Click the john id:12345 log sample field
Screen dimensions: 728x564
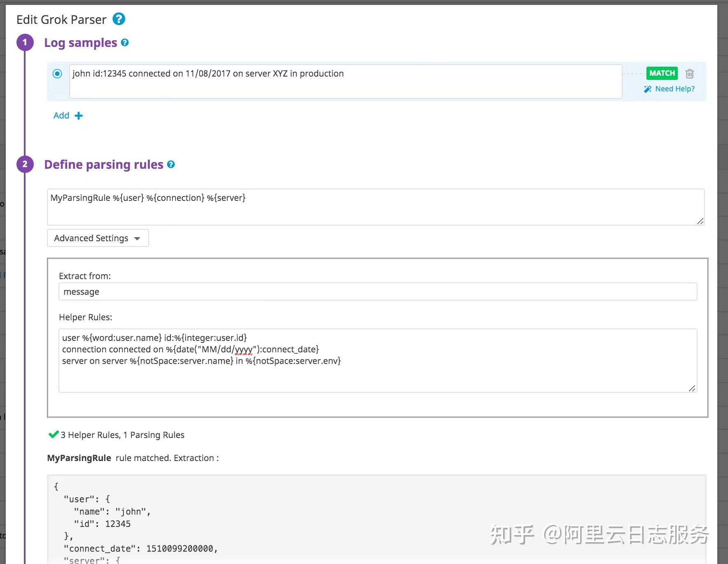click(x=346, y=82)
